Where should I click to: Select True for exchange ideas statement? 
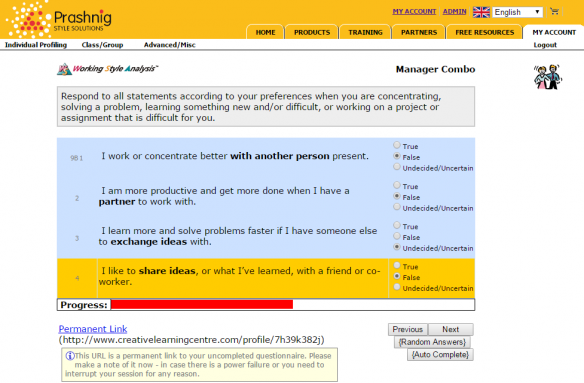[x=397, y=225]
